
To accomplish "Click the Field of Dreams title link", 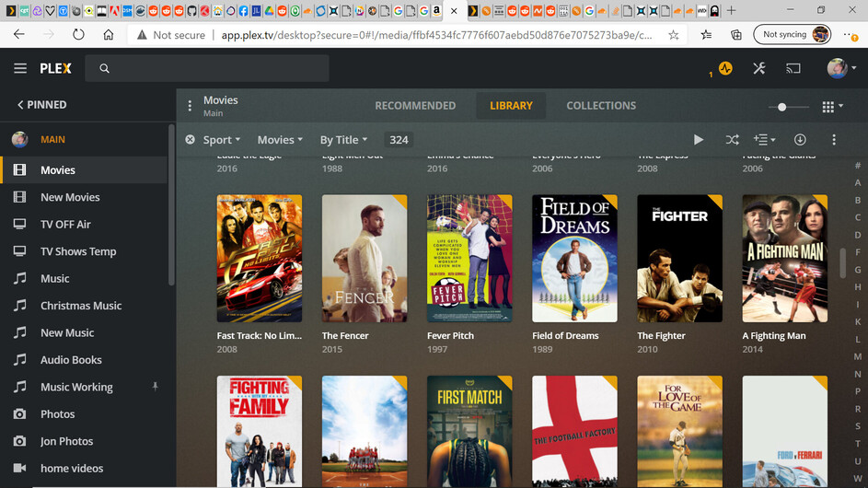I will point(565,336).
